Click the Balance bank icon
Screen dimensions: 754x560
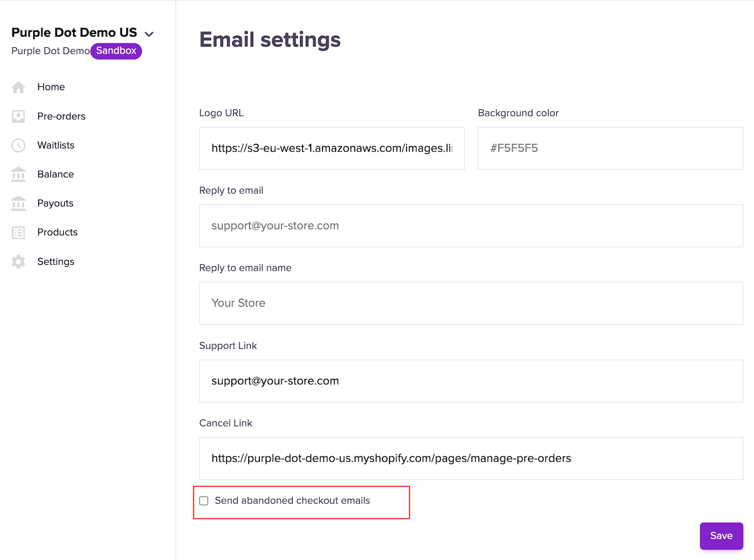click(x=18, y=175)
